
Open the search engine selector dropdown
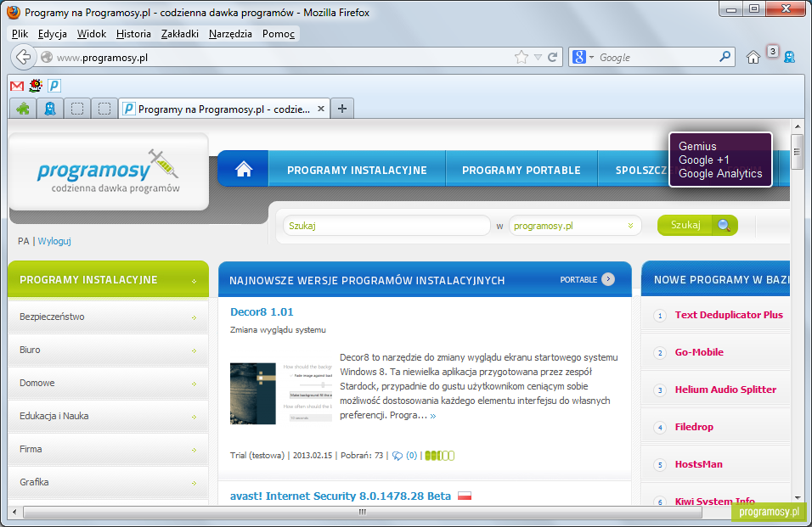coord(584,57)
